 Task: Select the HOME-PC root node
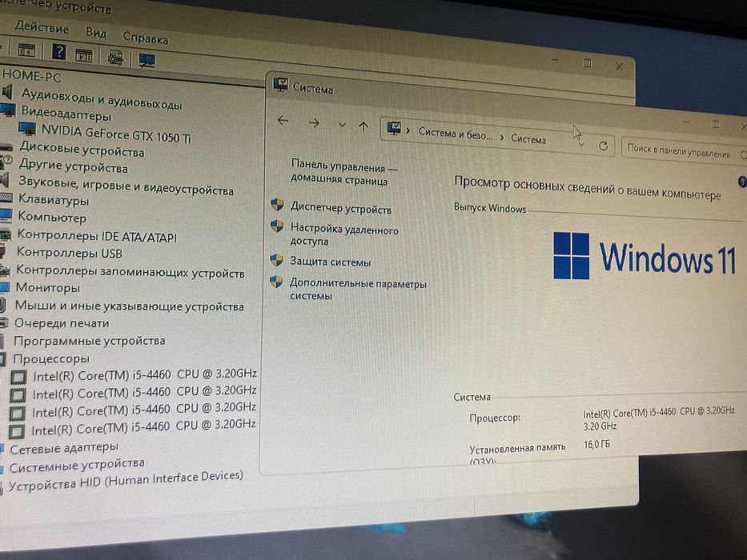point(31,75)
